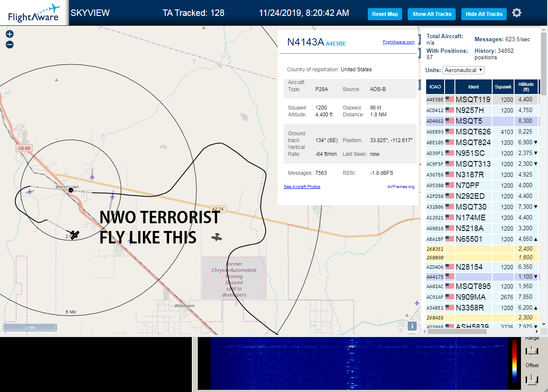Click sidebar scroll-down arrow
548x392 pixels.
[x=544, y=324]
